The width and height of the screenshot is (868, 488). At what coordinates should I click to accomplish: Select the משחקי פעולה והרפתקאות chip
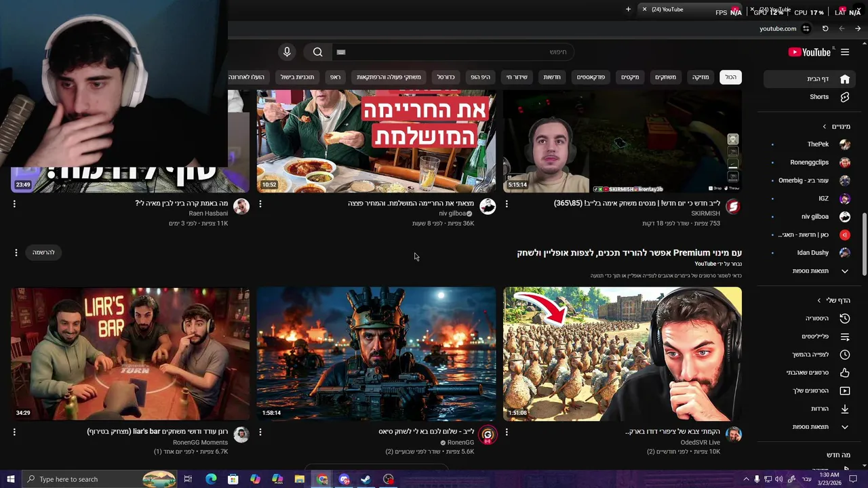click(x=389, y=77)
